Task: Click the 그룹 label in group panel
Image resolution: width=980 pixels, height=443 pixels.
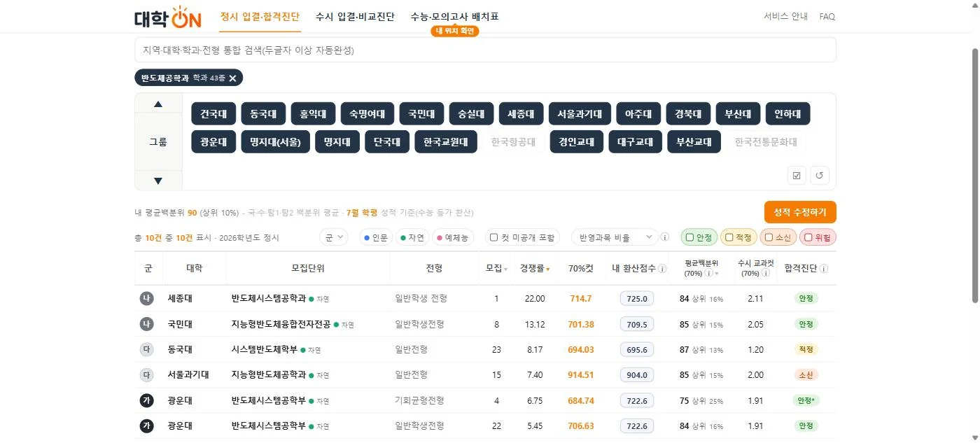Action: (158, 142)
